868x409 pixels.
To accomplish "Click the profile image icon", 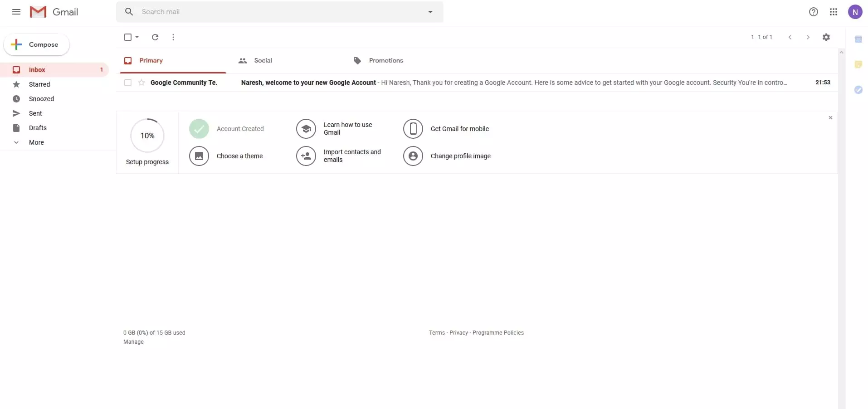I will pyautogui.click(x=413, y=156).
